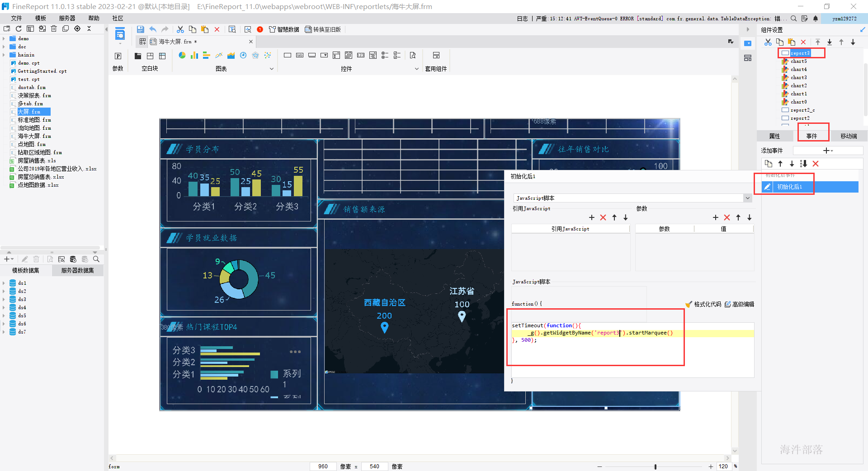Cut selection using main toolbar scissors icon

click(x=180, y=29)
